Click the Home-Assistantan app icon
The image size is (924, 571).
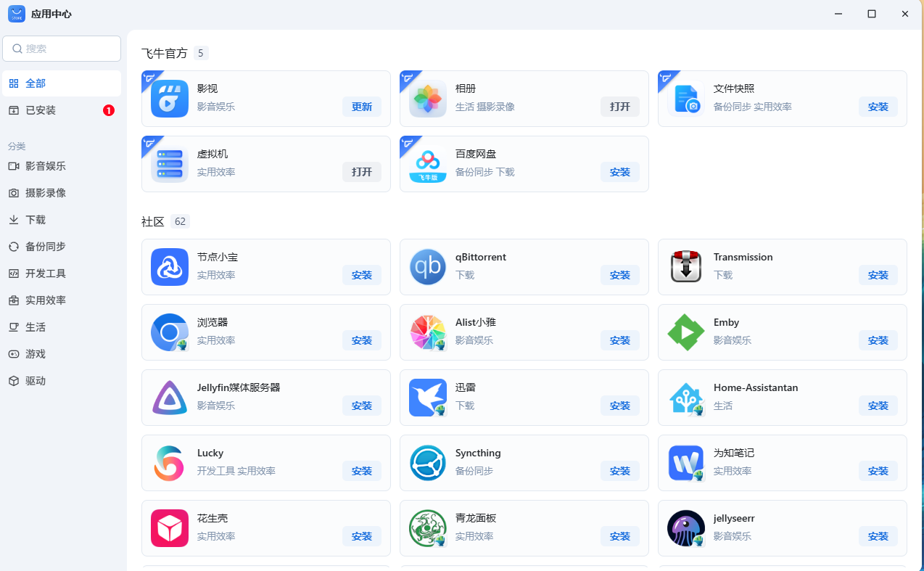pos(686,398)
